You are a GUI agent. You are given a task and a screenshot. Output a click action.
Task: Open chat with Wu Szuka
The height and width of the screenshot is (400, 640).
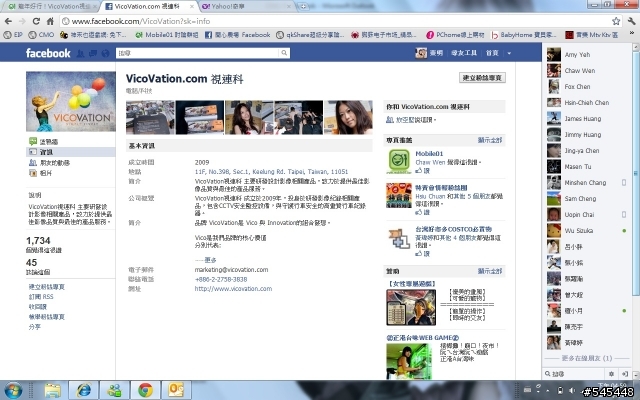pos(586,231)
